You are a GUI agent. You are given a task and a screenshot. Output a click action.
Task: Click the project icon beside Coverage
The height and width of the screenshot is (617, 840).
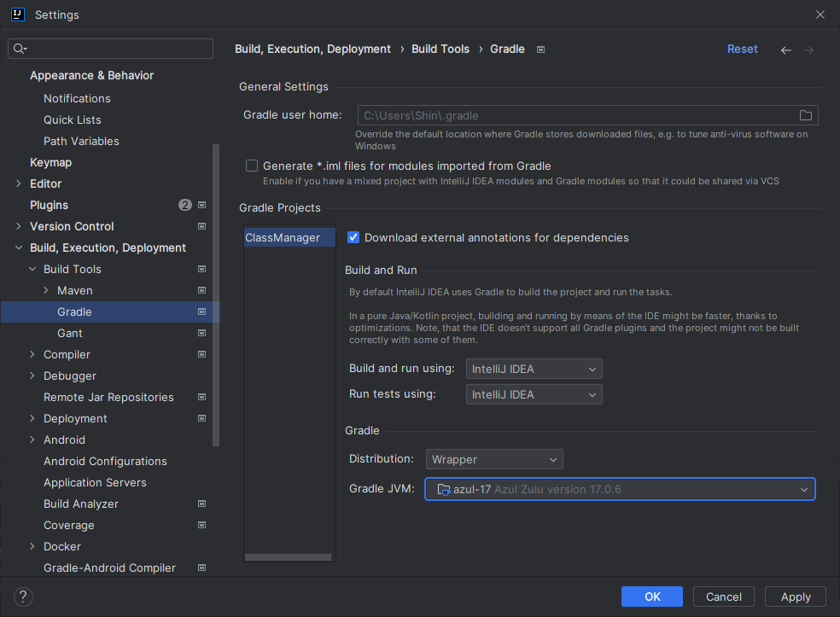click(x=202, y=525)
